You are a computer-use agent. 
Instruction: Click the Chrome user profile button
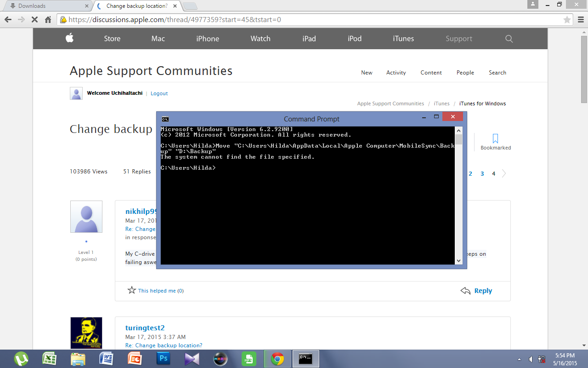532,4
